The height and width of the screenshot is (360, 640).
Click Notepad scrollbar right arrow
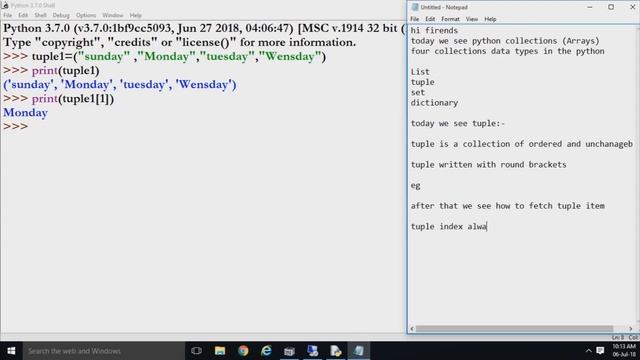pos(631,329)
